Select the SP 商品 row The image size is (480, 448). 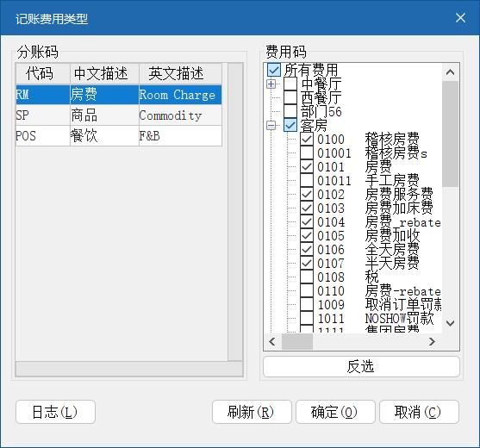click(119, 115)
